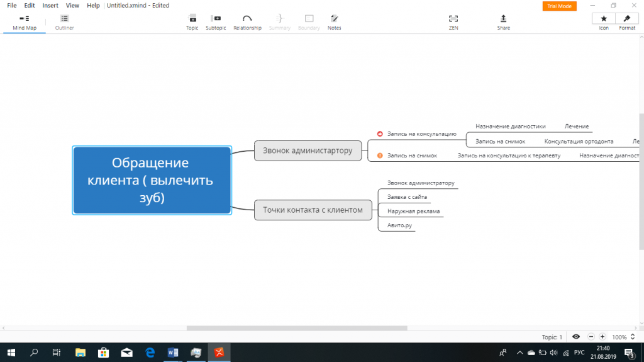
Task: Toggle the eye visibility icon in status bar
Action: coord(576,337)
